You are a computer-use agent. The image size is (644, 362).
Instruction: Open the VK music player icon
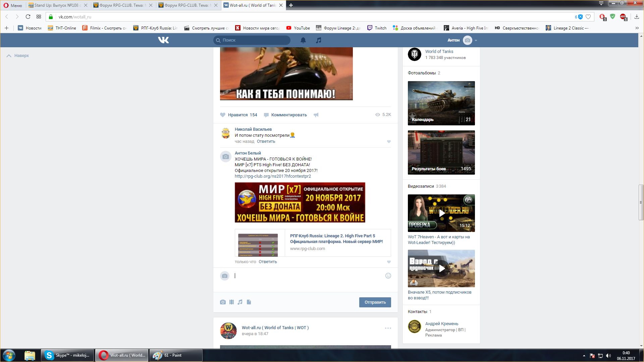click(x=319, y=40)
